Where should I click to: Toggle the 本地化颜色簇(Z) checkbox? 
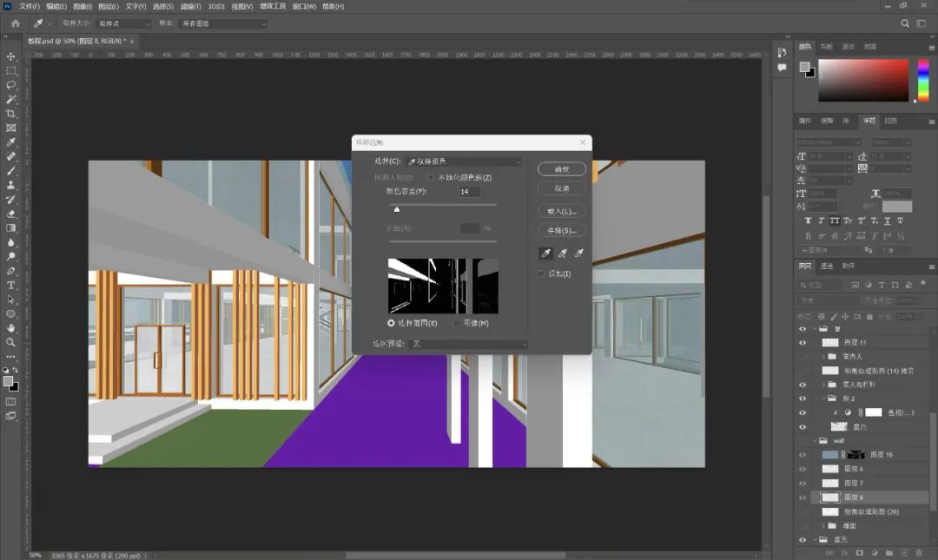(431, 178)
